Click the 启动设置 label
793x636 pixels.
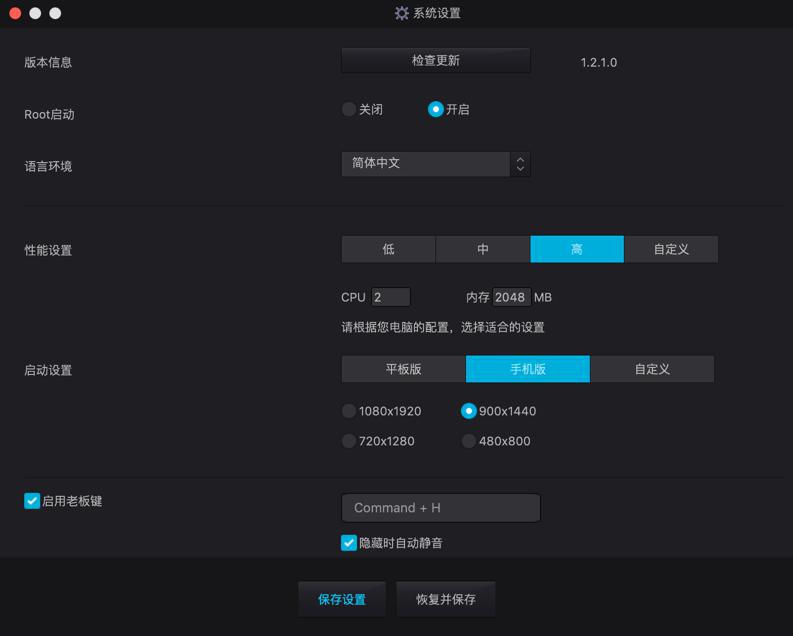tap(48, 370)
